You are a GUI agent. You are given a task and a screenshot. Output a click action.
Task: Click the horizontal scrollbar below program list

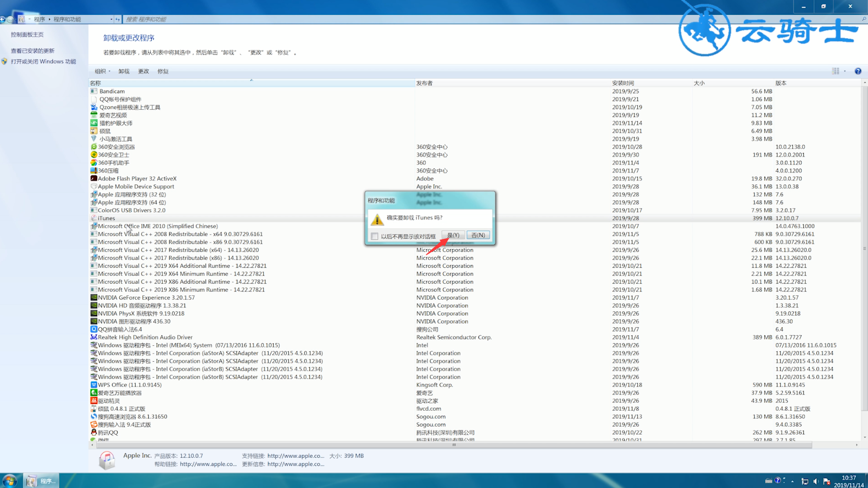(x=454, y=445)
